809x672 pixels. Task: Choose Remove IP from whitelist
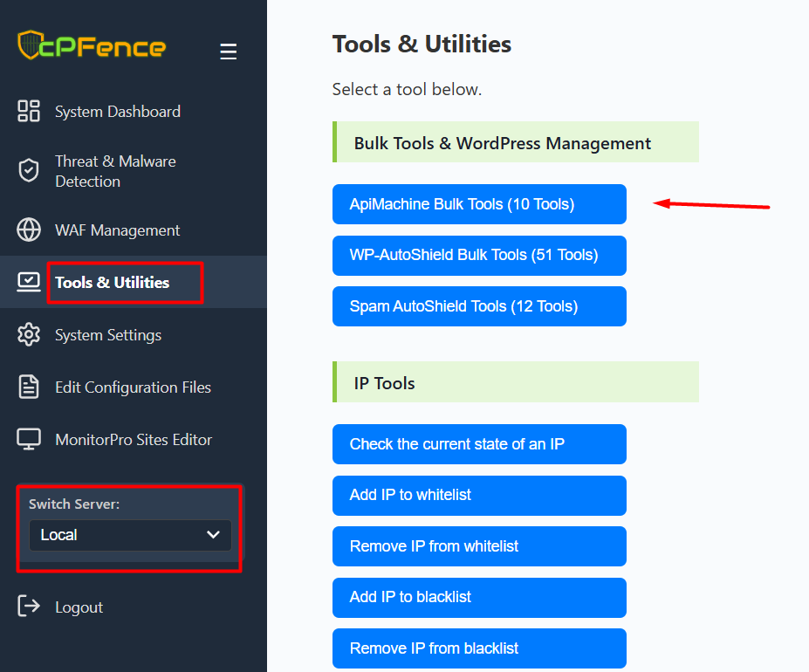click(x=479, y=546)
